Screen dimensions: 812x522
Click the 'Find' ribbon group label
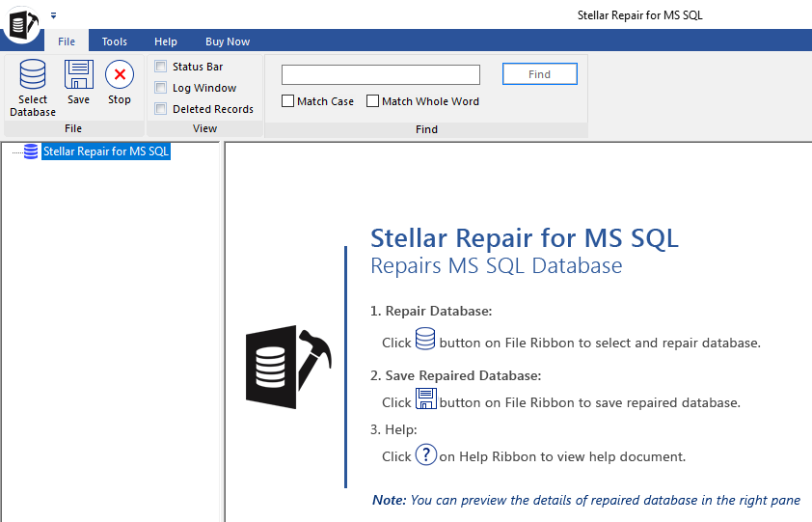[x=426, y=129]
